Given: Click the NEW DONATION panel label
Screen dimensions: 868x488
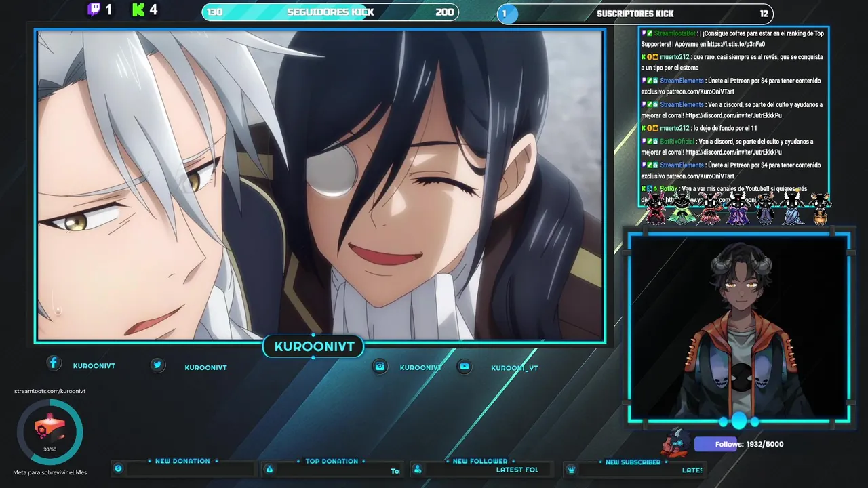Looking at the screenshot, I should [182, 461].
